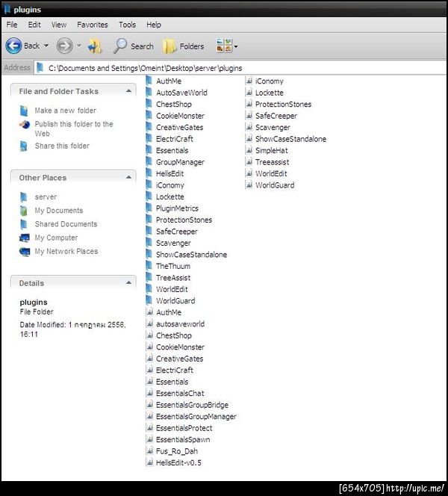The width and height of the screenshot is (448, 496).
Task: Open My Documents link
Action: (x=59, y=211)
